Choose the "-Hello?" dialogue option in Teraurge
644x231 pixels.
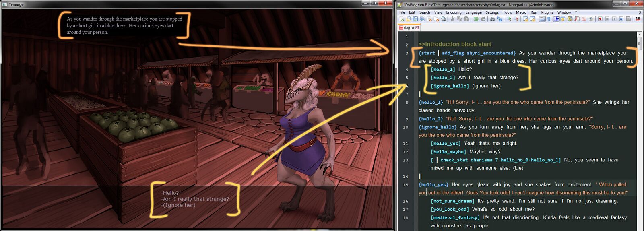tap(170, 193)
